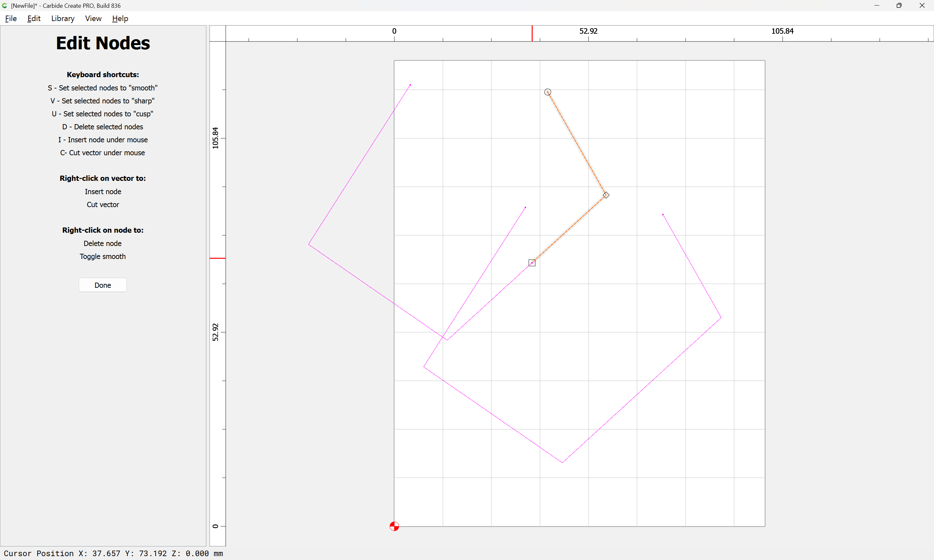Screen dimensions: 934x560
Task: Click the magenta endpoint node near top-left
Action: pos(410,85)
